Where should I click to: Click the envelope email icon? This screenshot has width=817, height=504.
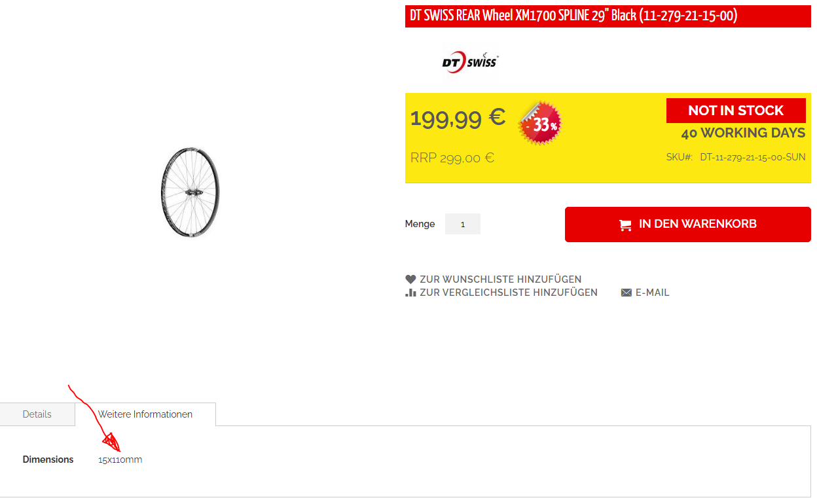(x=626, y=293)
